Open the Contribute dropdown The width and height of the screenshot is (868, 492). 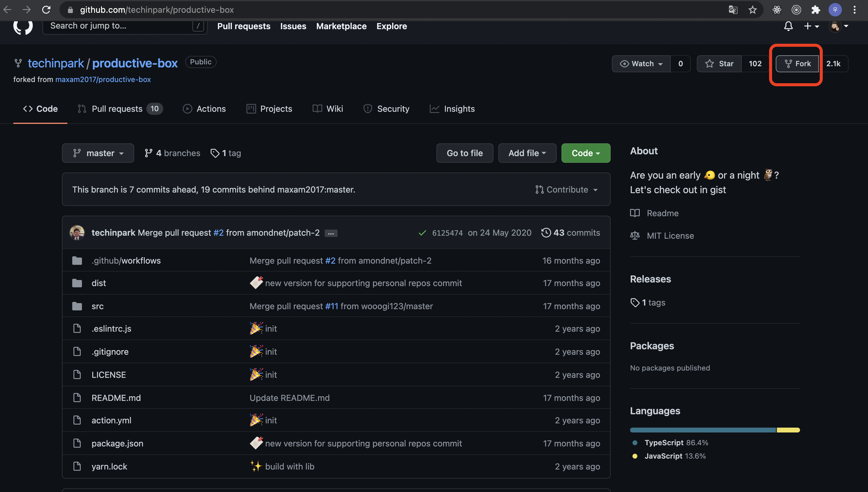(567, 190)
